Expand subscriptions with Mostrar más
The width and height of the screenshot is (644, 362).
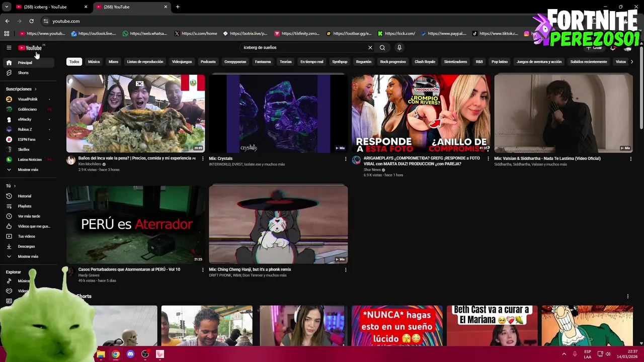28,169
